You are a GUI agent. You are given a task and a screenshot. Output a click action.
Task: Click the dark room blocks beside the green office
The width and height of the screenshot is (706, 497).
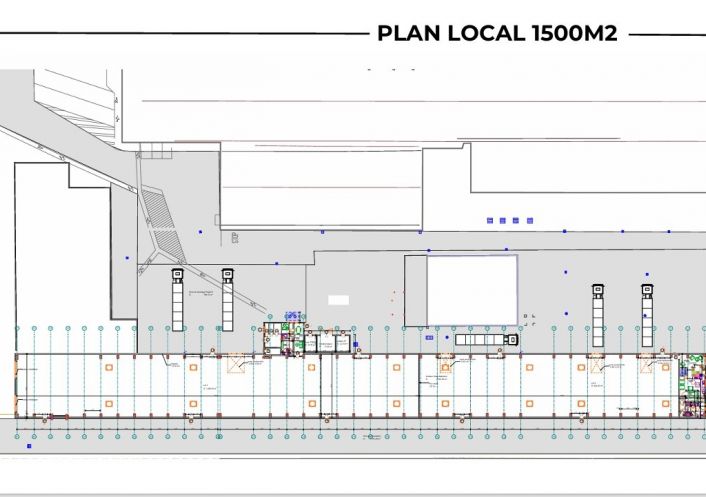point(328,343)
